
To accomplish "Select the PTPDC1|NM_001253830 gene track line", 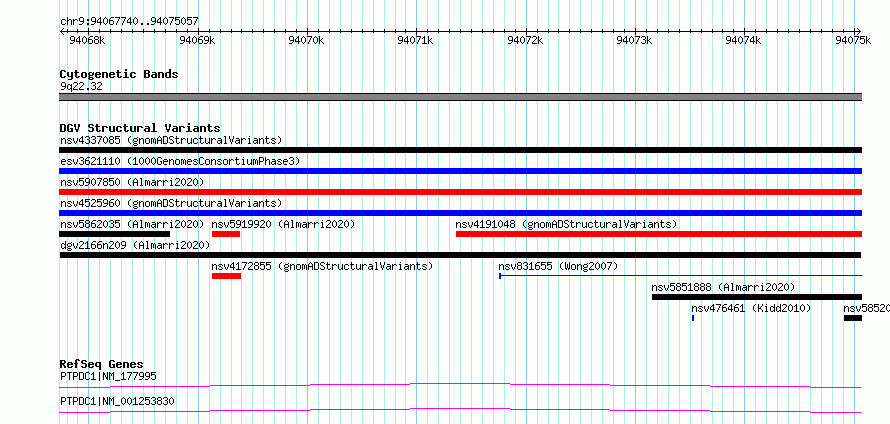I will 460,411.
